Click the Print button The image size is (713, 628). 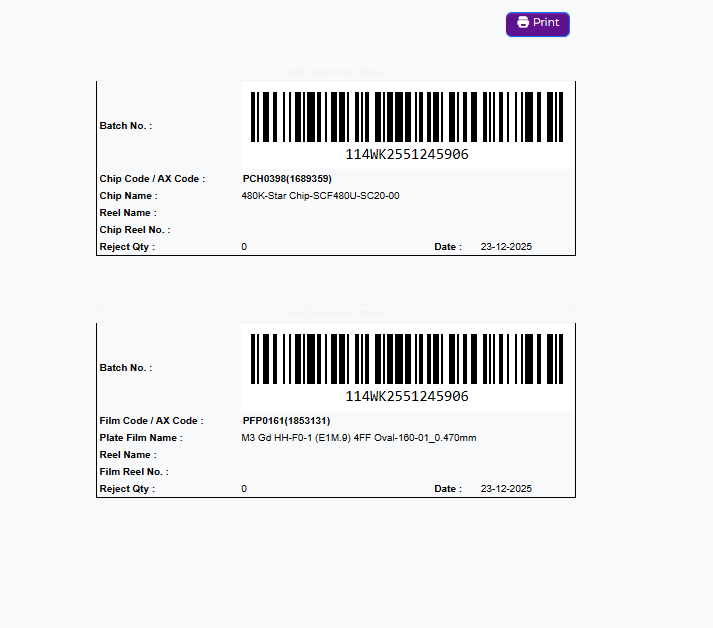(538, 24)
